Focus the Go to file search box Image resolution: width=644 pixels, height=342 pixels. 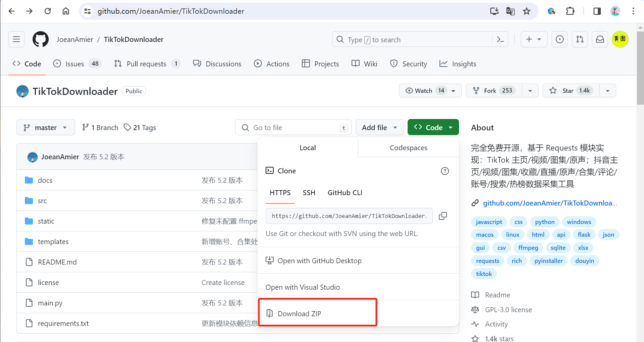coord(293,127)
